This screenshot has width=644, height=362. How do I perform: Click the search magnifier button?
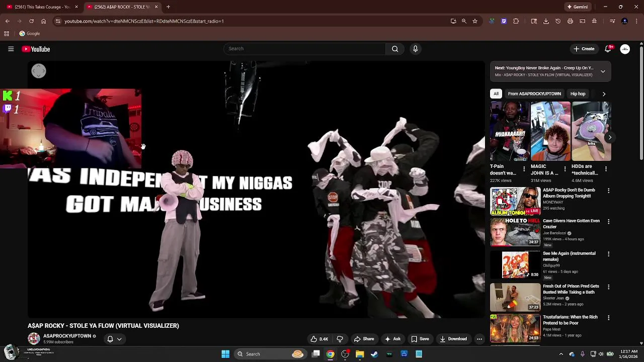point(395,49)
